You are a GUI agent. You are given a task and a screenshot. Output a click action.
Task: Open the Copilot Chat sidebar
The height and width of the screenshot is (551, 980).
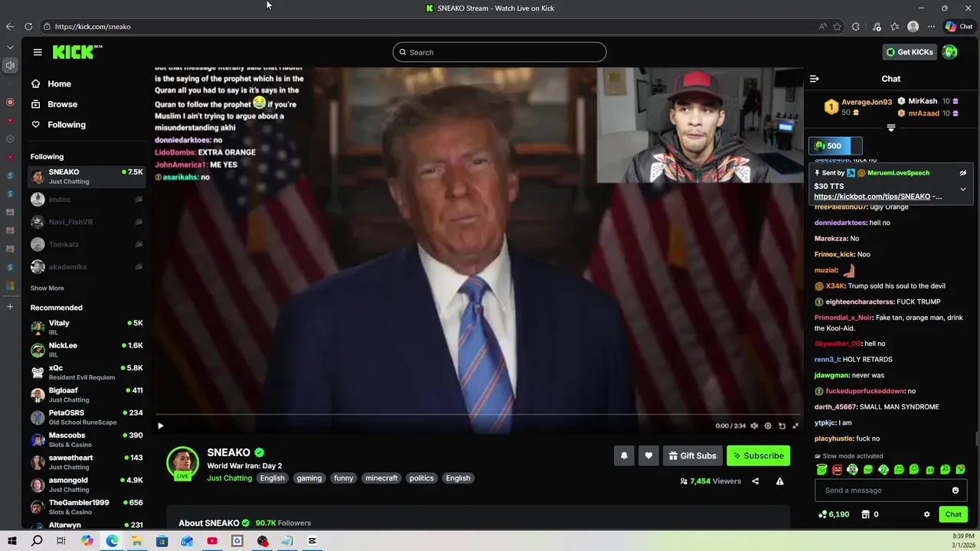coord(959,27)
